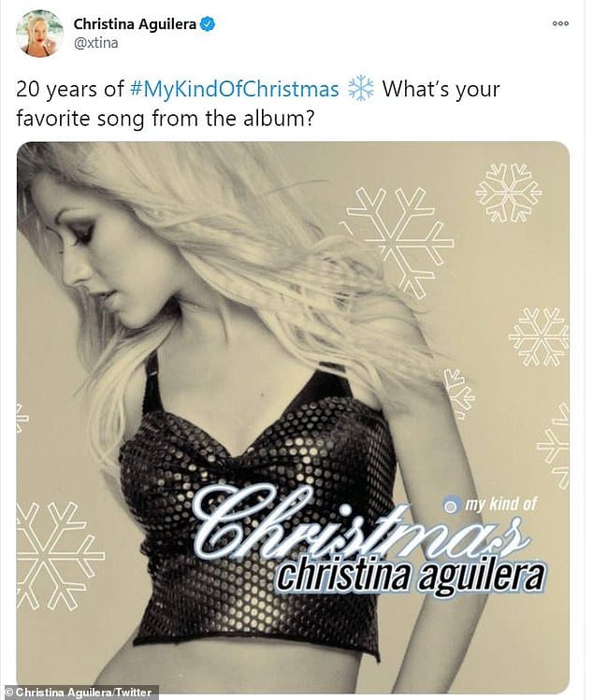Click the snowflake emoji in the tweet text
This screenshot has height=700, width=593.
coord(361,89)
